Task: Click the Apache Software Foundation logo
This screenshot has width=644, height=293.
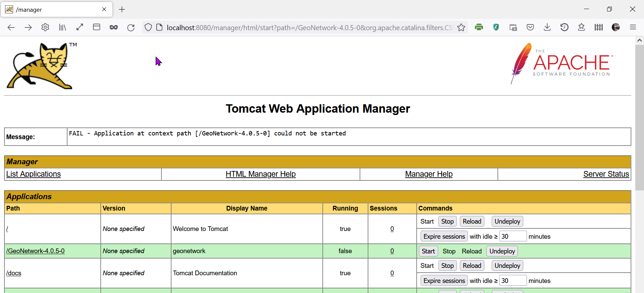Action: click(562, 63)
